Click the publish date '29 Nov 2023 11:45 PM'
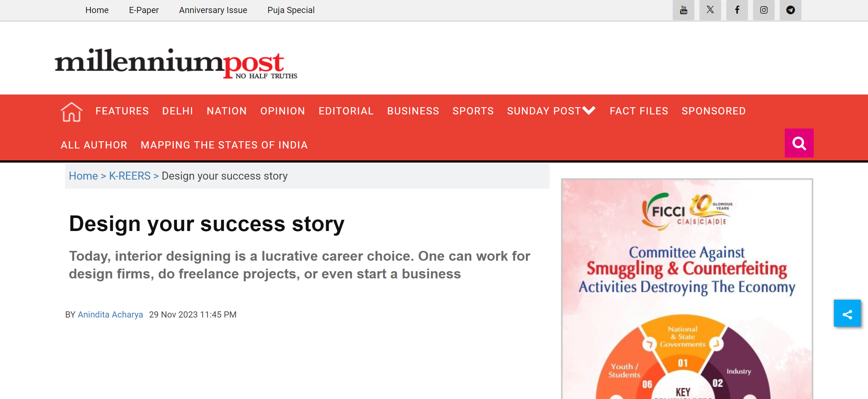The height and width of the screenshot is (399, 868). point(193,315)
